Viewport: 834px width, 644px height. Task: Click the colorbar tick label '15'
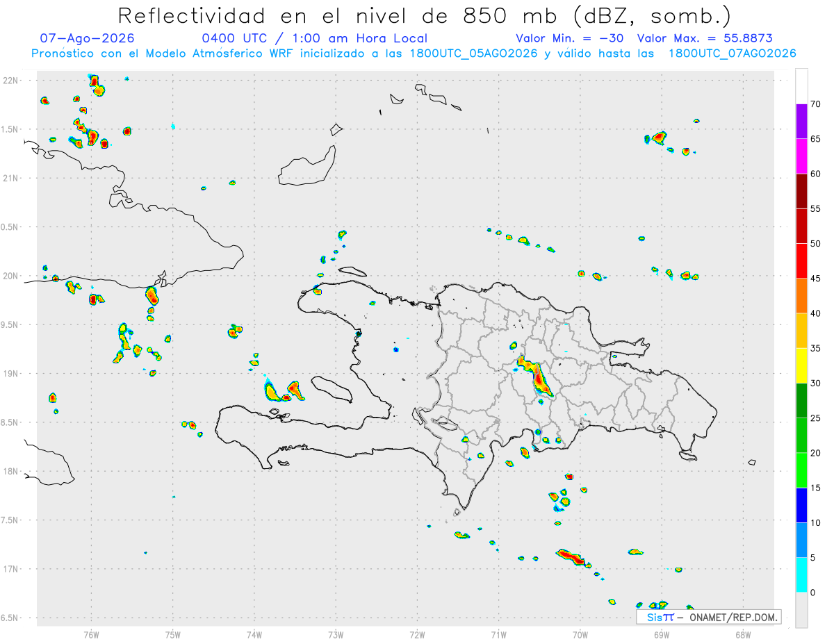click(x=815, y=488)
